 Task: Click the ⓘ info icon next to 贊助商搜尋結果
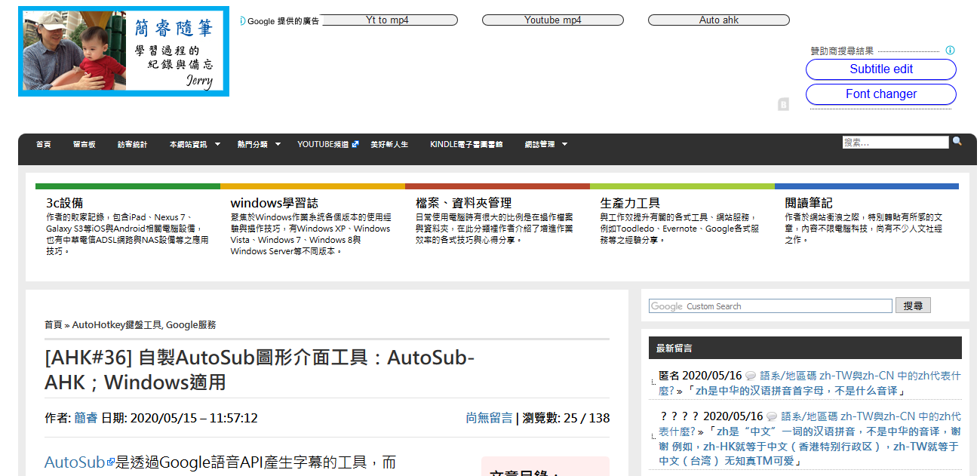pos(949,49)
